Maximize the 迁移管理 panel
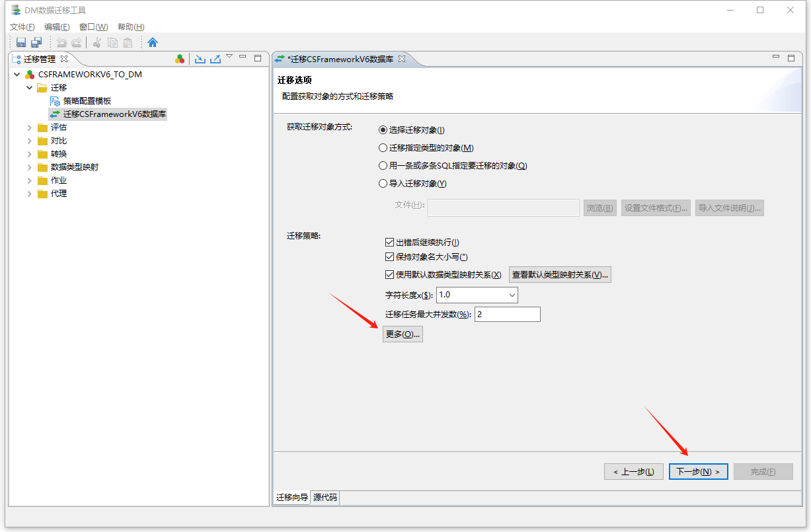The image size is (811, 532). pos(258,58)
